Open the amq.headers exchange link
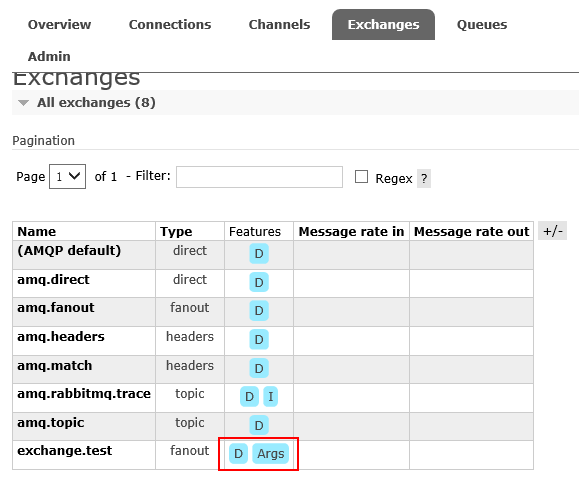Screen dimensions: 579x479 (61, 336)
